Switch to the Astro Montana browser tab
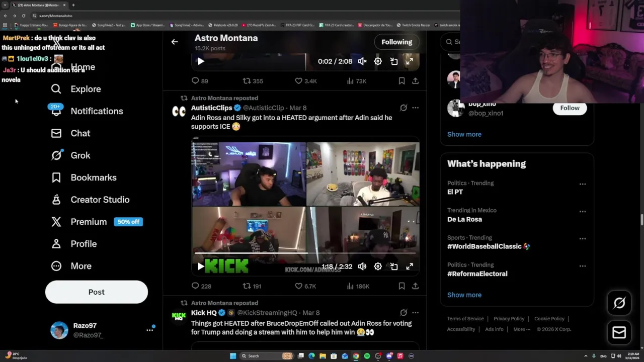This screenshot has height=362, width=644. (x=39, y=5)
